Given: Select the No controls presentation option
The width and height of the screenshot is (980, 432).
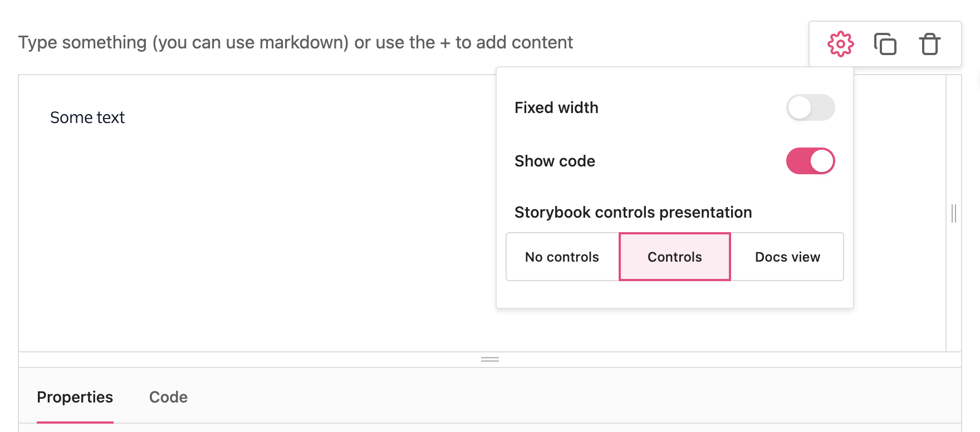Looking at the screenshot, I should 562,257.
